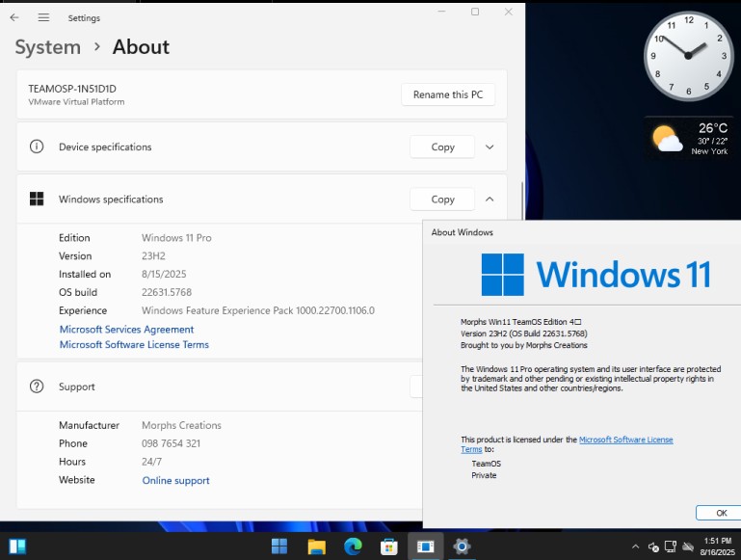
Task: Open Microsoft Software License Terms in Settings
Action: [x=134, y=344]
